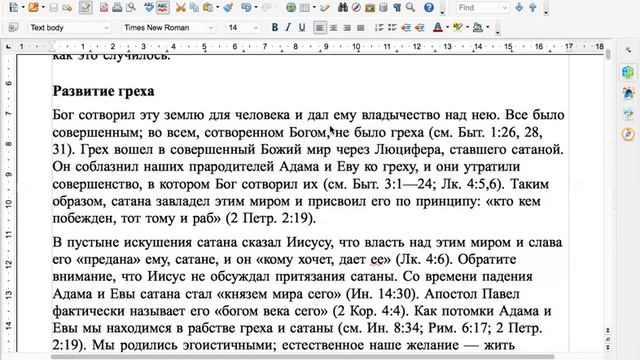Click the Print icon
This screenshot has width=640, height=360.
tap(117, 7)
